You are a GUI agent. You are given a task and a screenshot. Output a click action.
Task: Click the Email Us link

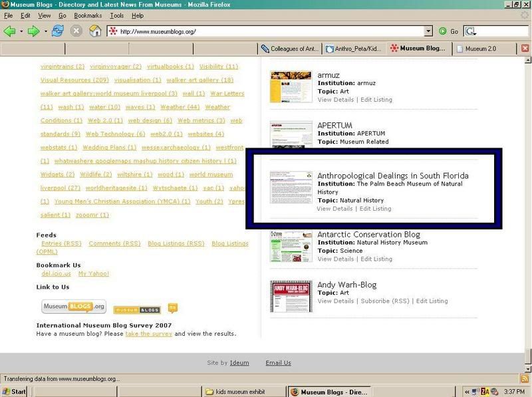click(x=278, y=362)
